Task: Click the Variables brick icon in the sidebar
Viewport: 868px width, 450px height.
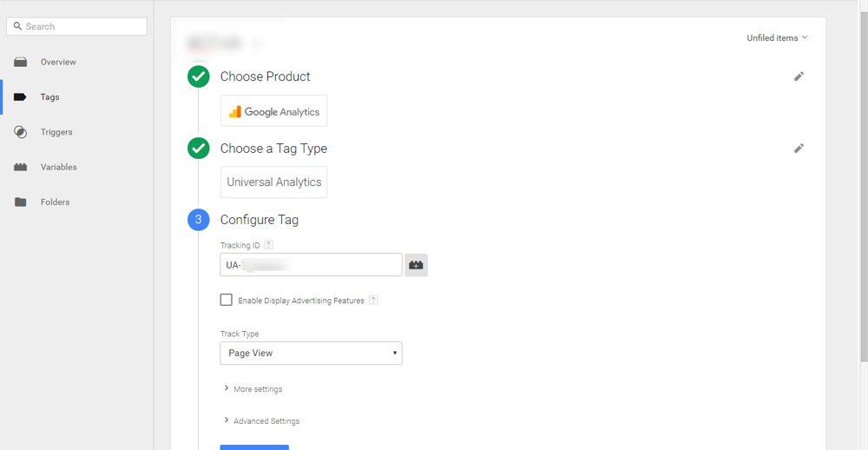Action: coord(21,167)
